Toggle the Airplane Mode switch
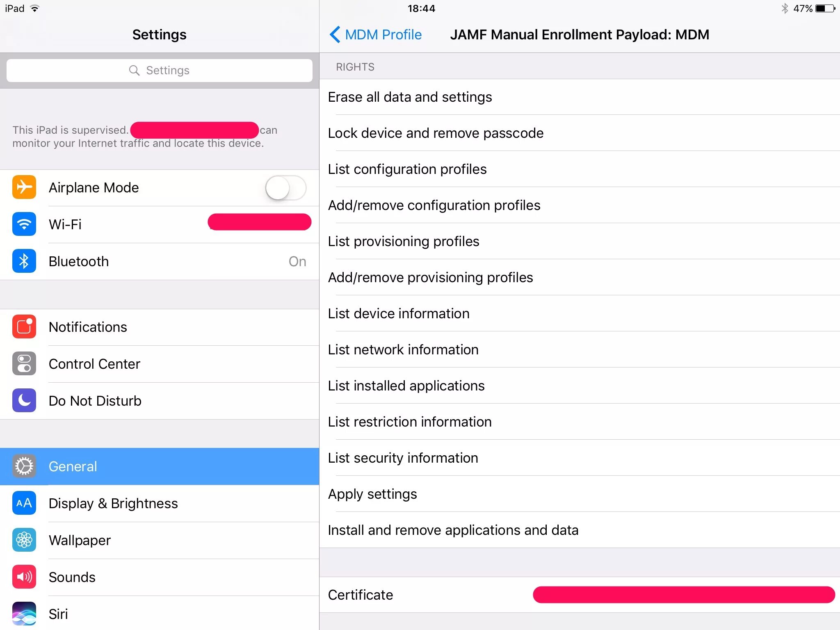Screen dimensions: 840x630 point(285,188)
